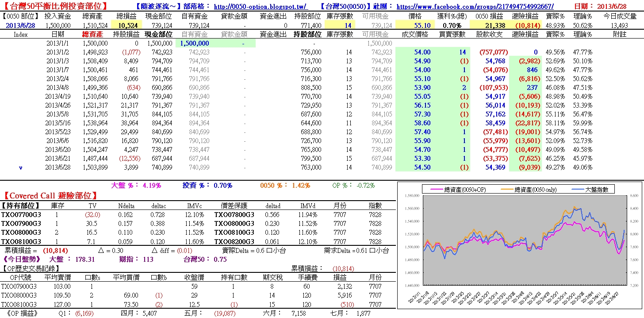Select the 0050 % value 1.42%
The image size is (644, 318).
[x=301, y=186]
